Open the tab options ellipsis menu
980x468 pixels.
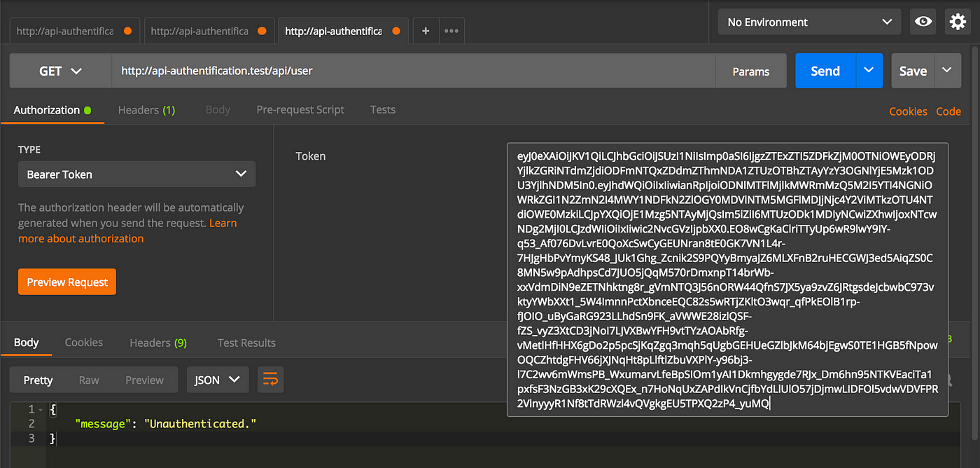coord(451,31)
